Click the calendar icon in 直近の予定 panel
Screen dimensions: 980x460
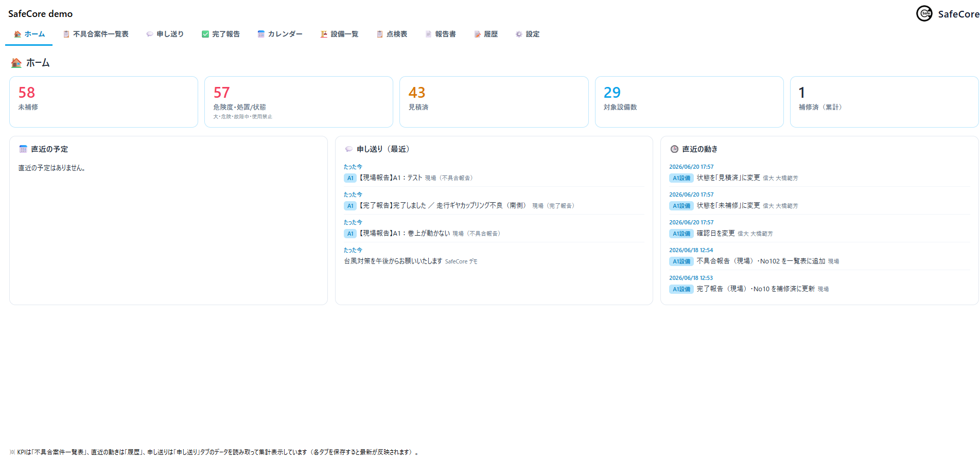tap(23, 149)
